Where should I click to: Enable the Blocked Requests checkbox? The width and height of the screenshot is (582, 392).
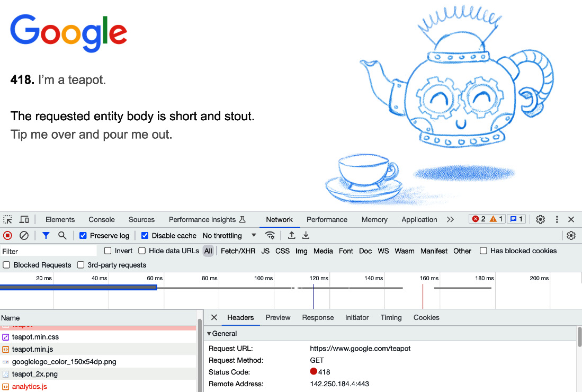(x=6, y=265)
